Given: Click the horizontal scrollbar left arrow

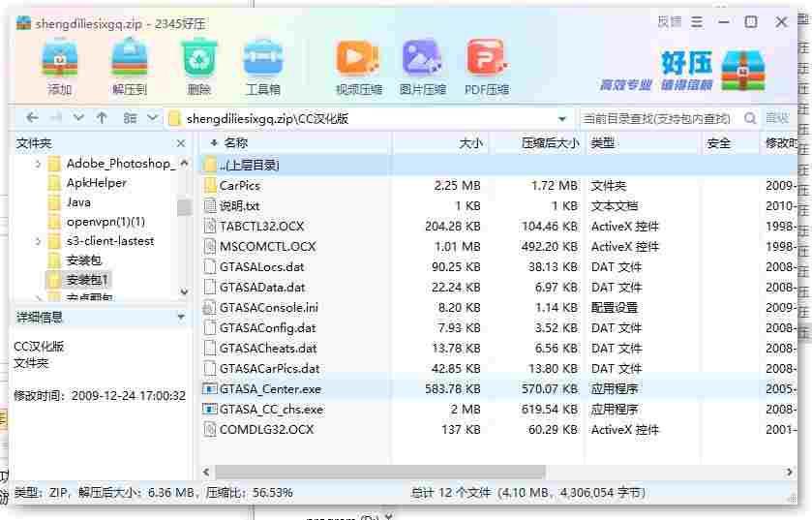Looking at the screenshot, I should click(206, 472).
